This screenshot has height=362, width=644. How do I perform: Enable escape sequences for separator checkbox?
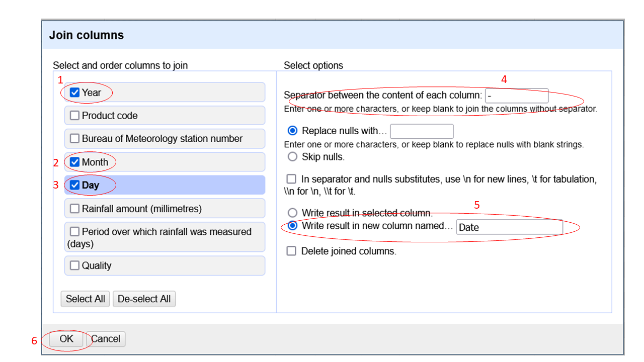coord(291,179)
